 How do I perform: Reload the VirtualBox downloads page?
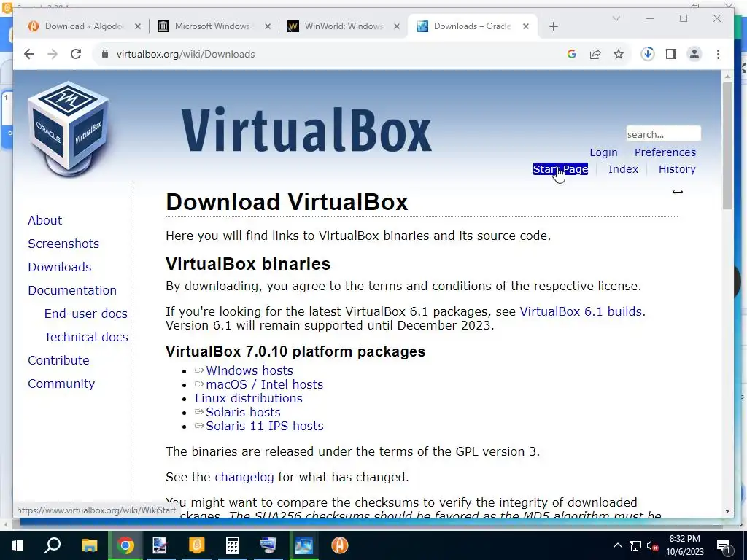(76, 54)
